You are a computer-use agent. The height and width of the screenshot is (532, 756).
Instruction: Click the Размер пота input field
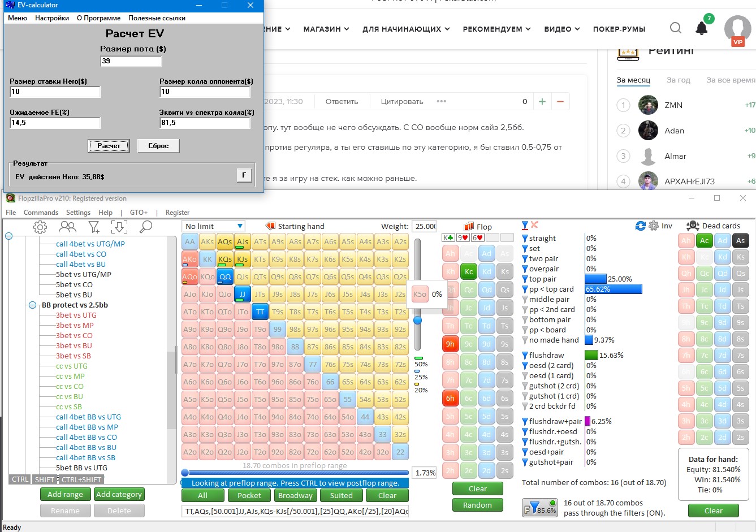click(131, 61)
